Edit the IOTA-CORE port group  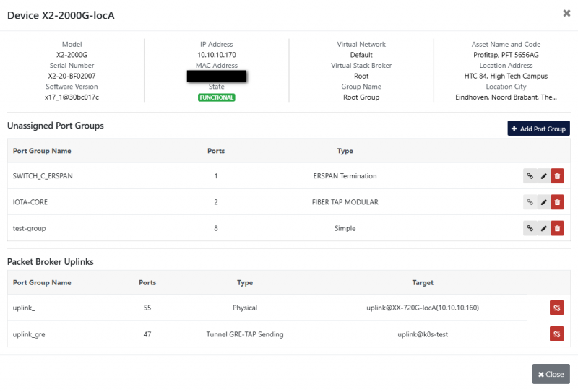pos(543,202)
